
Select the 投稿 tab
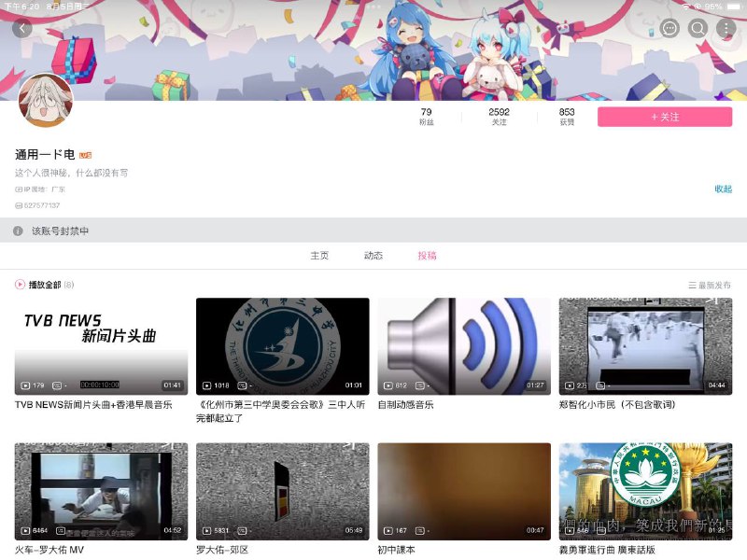(x=427, y=256)
